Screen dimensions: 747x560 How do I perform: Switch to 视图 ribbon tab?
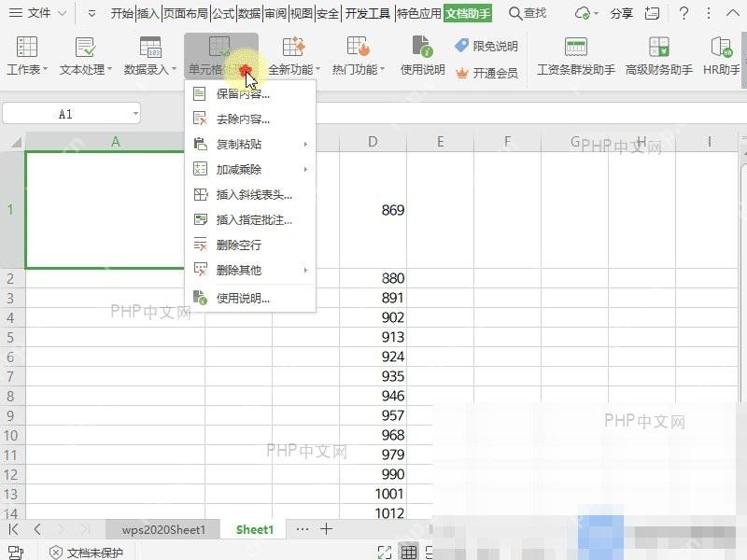302,13
